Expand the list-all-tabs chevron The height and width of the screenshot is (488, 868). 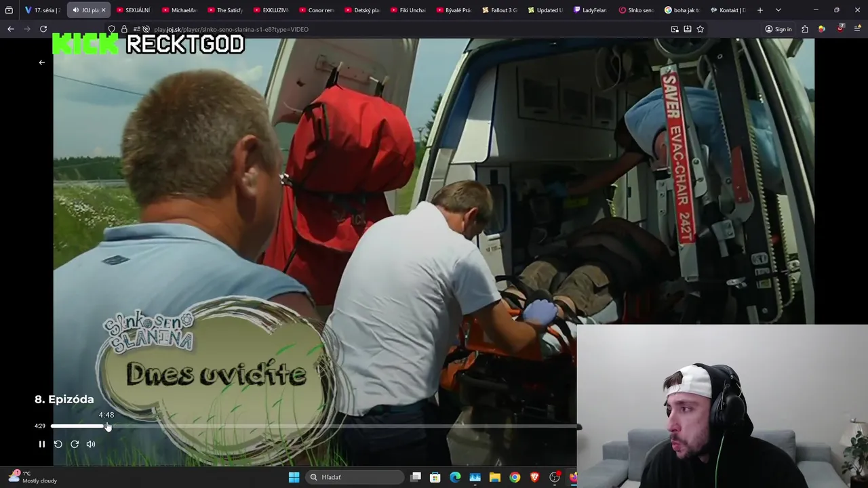coord(778,10)
